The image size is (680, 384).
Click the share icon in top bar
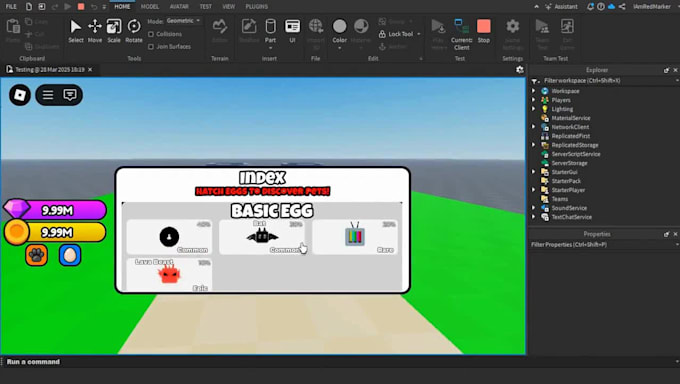(x=622, y=7)
